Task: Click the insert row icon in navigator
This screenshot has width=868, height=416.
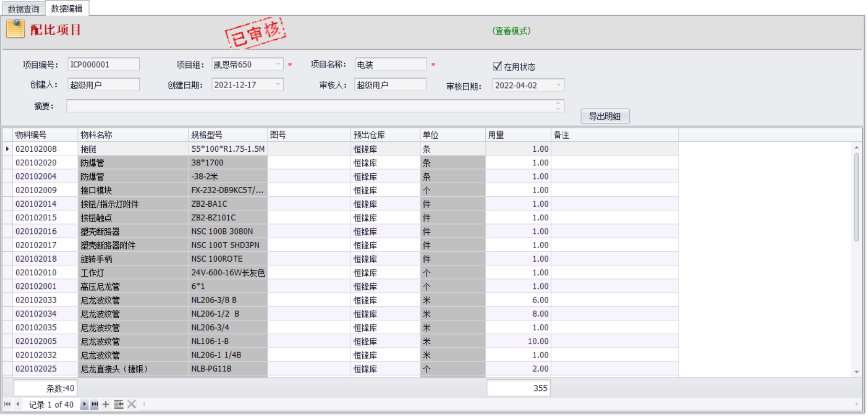Action: [x=119, y=404]
